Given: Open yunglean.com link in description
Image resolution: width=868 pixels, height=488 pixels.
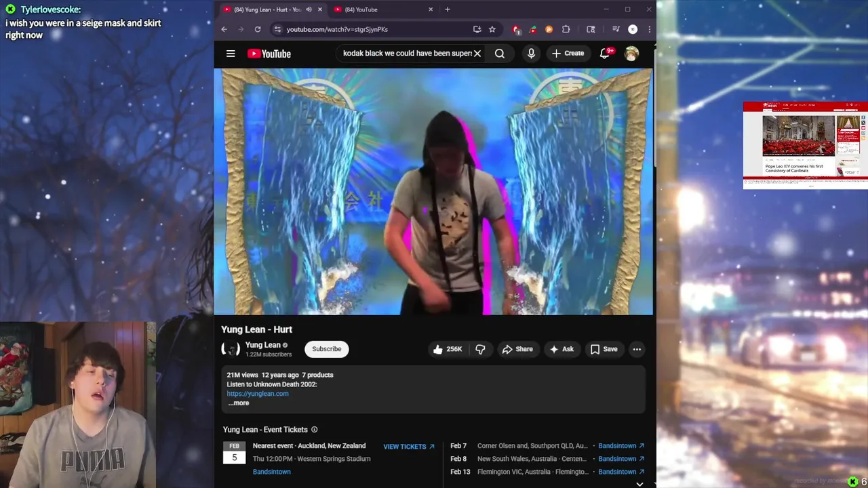Looking at the screenshot, I should (258, 394).
